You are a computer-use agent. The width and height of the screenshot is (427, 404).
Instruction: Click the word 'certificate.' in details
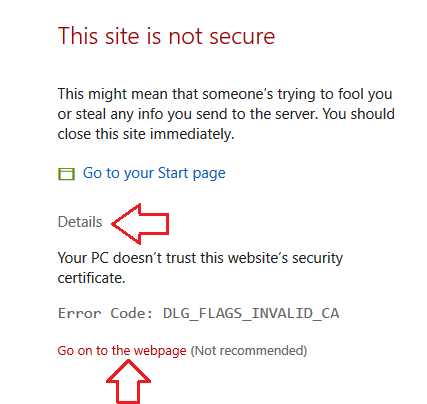[x=91, y=278]
